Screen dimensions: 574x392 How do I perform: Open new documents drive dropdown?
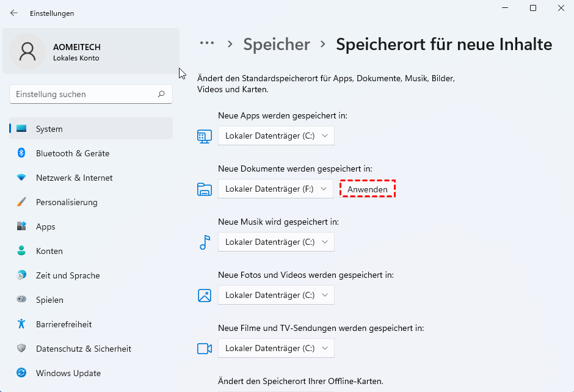click(x=275, y=189)
